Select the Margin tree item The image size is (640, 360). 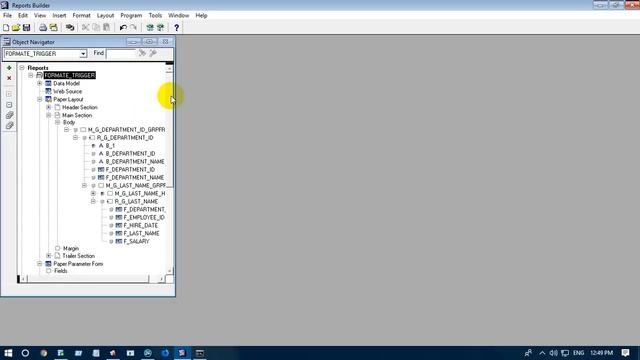point(71,249)
